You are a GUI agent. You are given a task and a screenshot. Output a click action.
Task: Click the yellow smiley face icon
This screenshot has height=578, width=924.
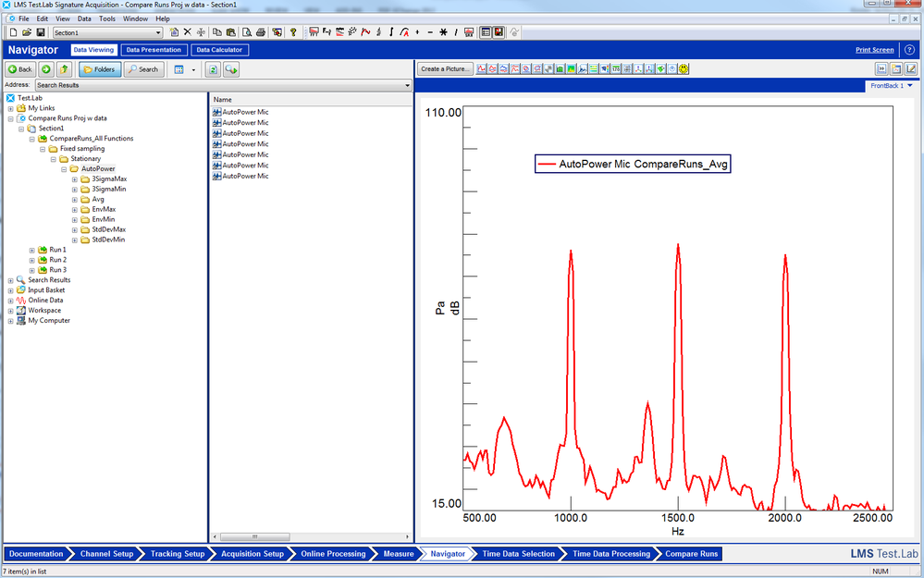coord(684,69)
